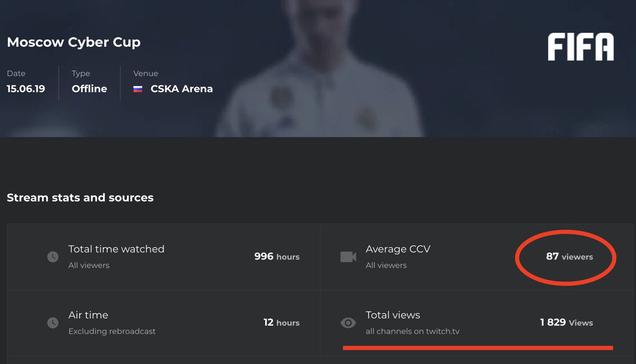Image resolution: width=636 pixels, height=364 pixels.
Task: Click the Offline event type value
Action: [x=89, y=89]
